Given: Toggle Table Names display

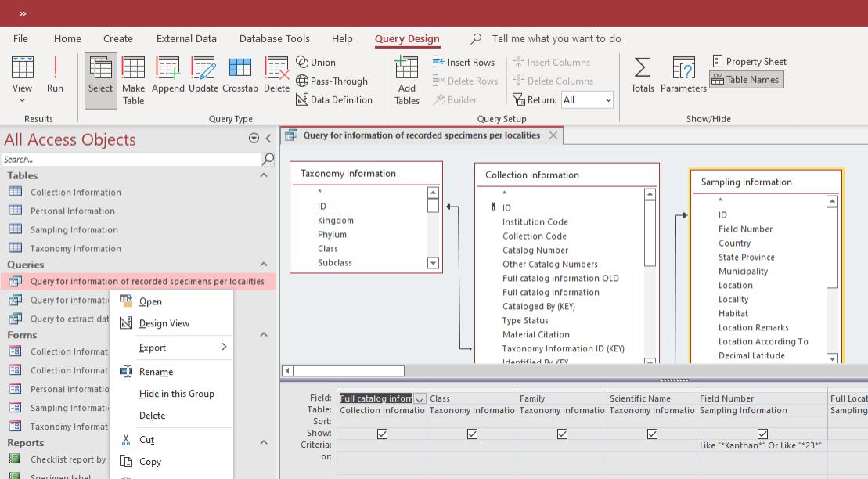Looking at the screenshot, I should 746,80.
